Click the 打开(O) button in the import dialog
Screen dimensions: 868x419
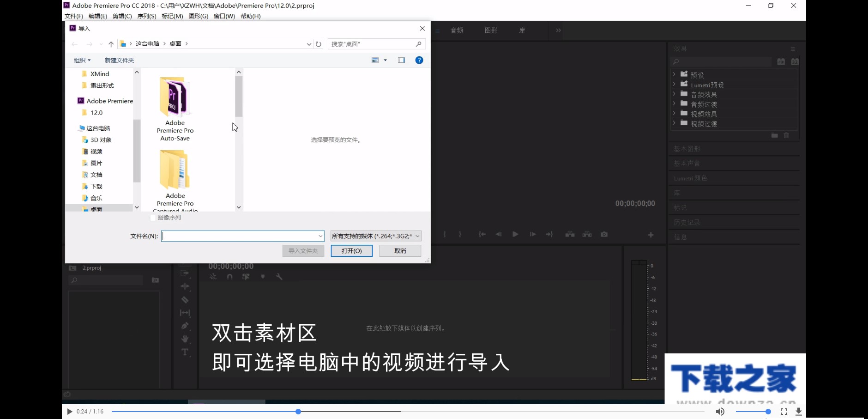[351, 250]
